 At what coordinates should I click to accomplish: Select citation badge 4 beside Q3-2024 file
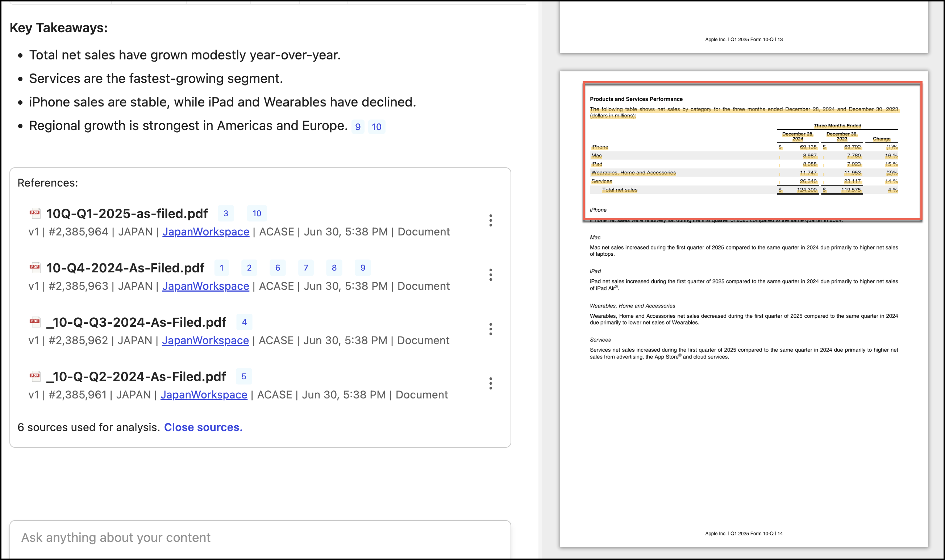coord(244,322)
